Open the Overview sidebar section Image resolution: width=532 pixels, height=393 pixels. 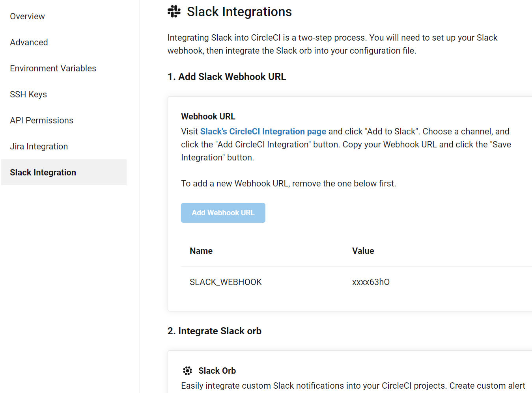coord(27,16)
